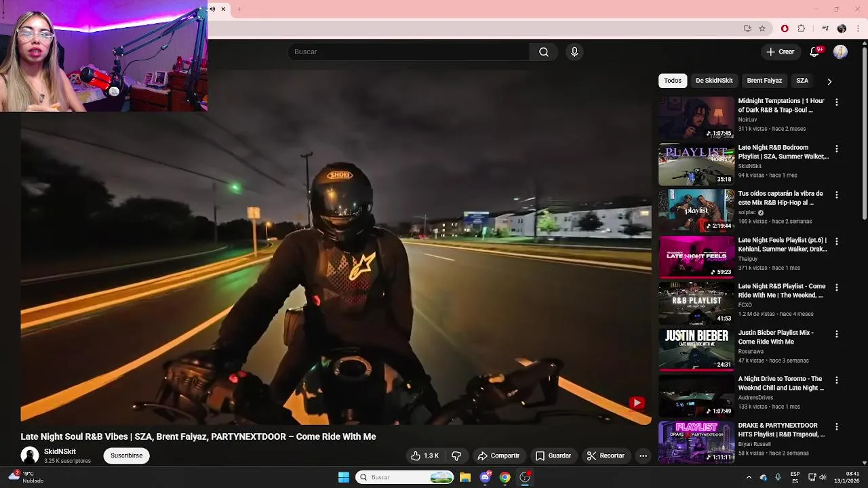
Task: Select the Brent Faiyaz filter chip
Action: pos(764,81)
